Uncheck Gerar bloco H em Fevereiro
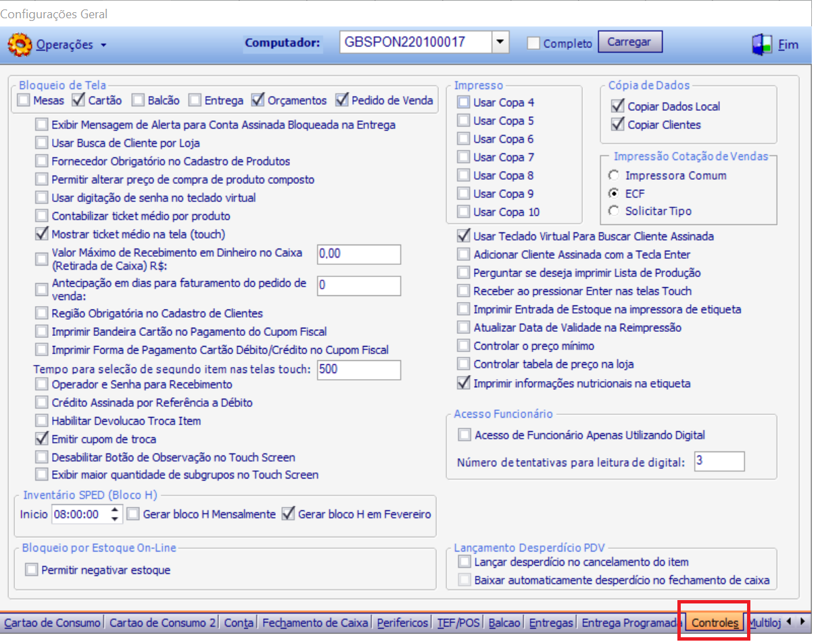 tap(289, 514)
